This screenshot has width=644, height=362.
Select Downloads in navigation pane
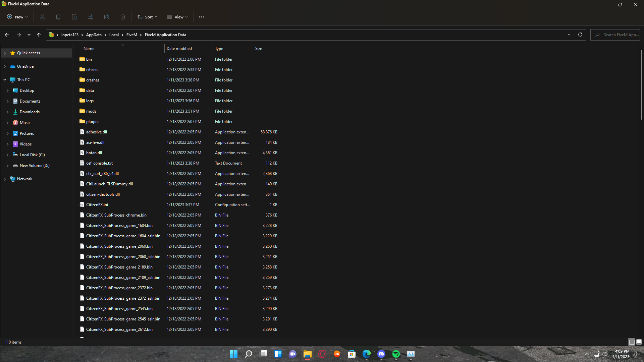30,112
